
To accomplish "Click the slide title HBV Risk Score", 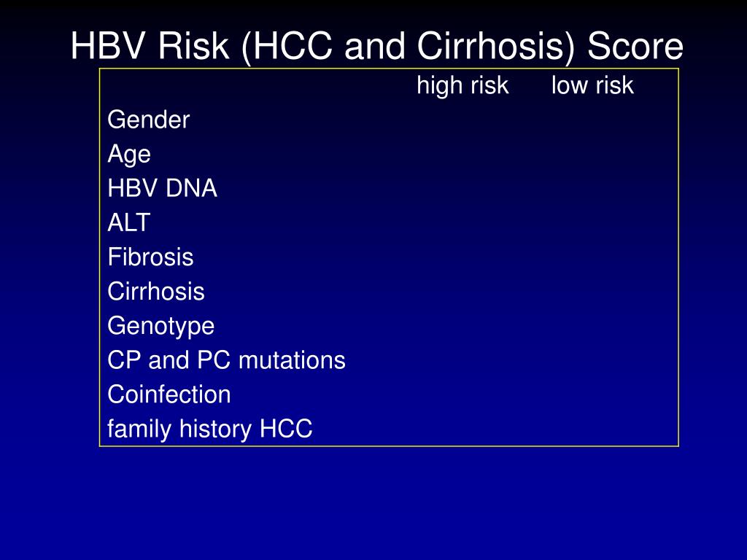I will click(x=377, y=46).
